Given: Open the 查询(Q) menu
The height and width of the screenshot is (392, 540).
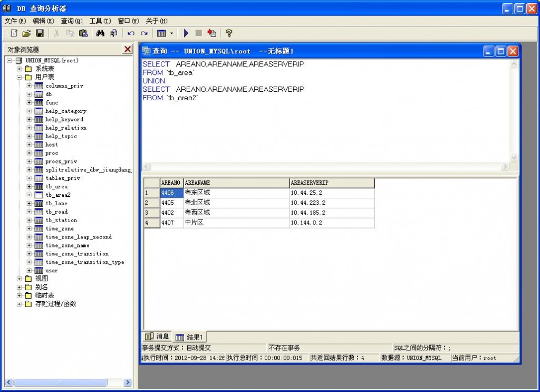Looking at the screenshot, I should [x=72, y=21].
